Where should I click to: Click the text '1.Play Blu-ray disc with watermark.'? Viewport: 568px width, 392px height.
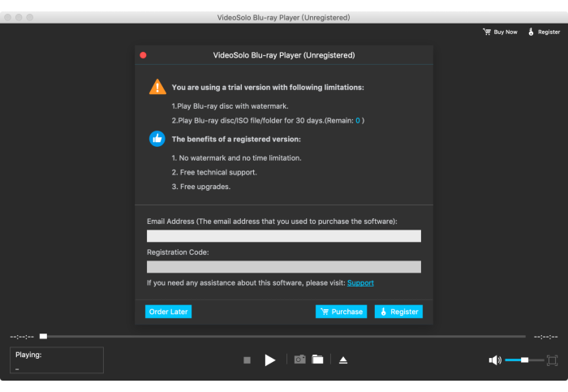230,106
